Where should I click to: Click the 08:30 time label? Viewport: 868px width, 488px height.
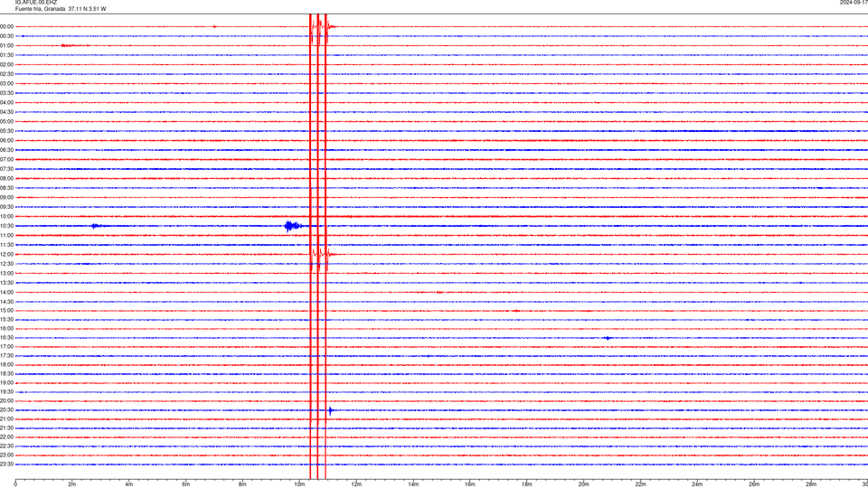point(7,188)
